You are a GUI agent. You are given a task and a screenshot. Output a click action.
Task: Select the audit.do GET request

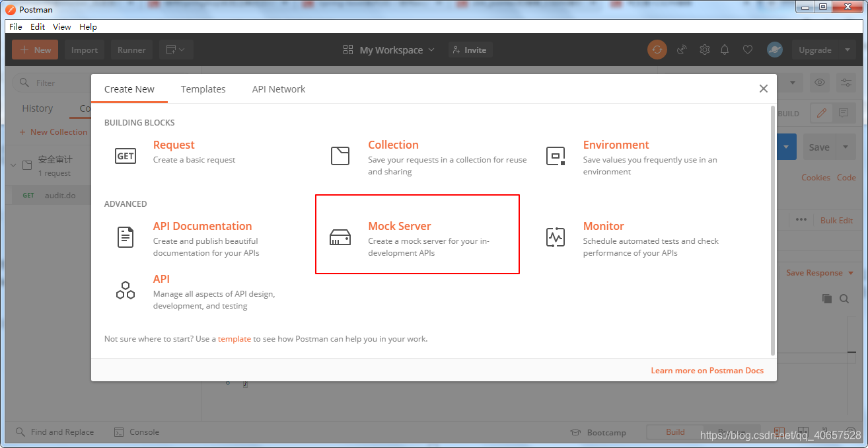click(x=50, y=195)
